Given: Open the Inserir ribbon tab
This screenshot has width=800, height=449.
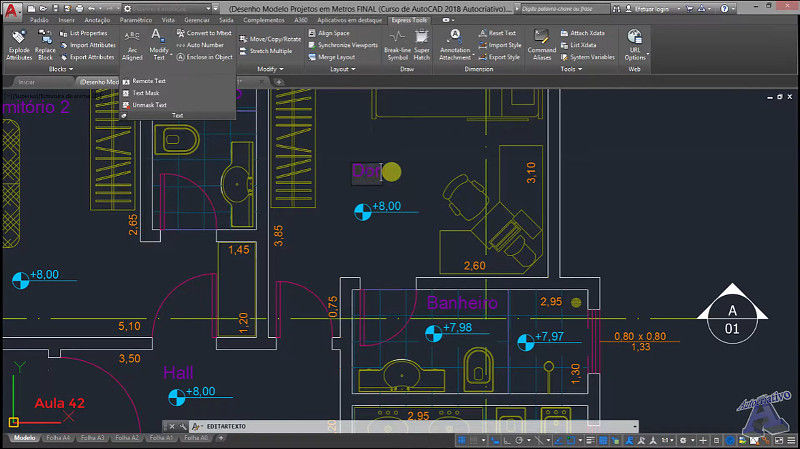Looking at the screenshot, I should (x=66, y=20).
